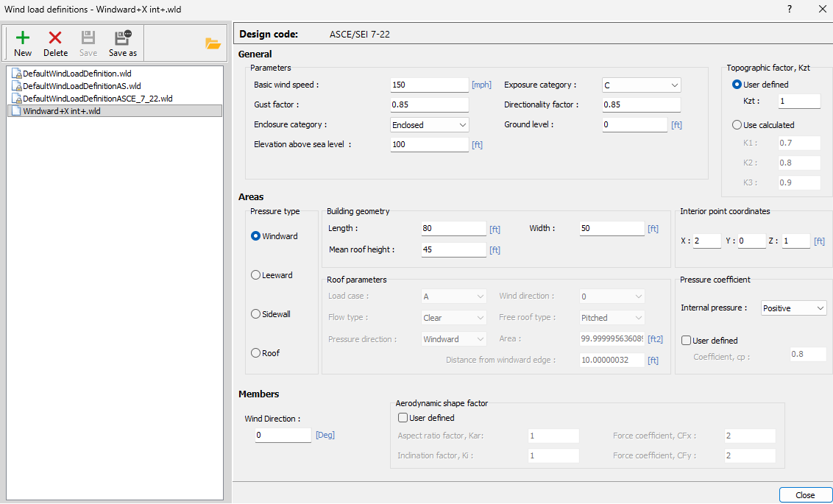Open the folder browse icon

(213, 43)
